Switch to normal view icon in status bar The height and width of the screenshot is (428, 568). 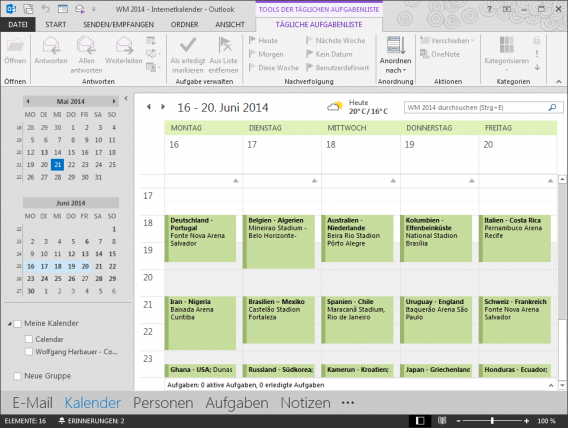[420, 420]
